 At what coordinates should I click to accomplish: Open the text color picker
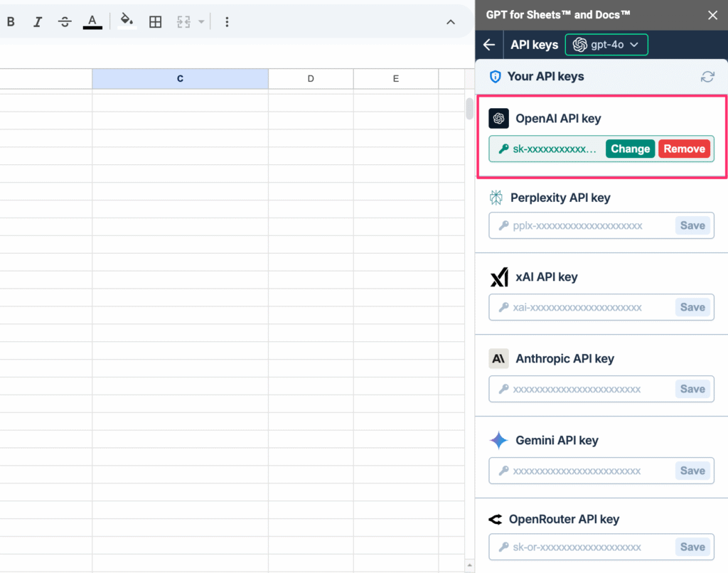(x=92, y=22)
